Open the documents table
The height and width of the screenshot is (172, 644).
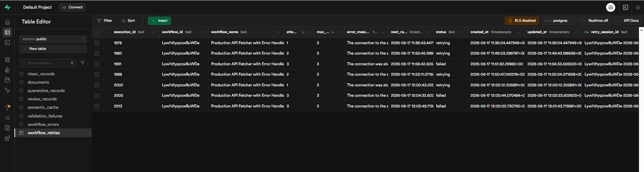pos(38,82)
